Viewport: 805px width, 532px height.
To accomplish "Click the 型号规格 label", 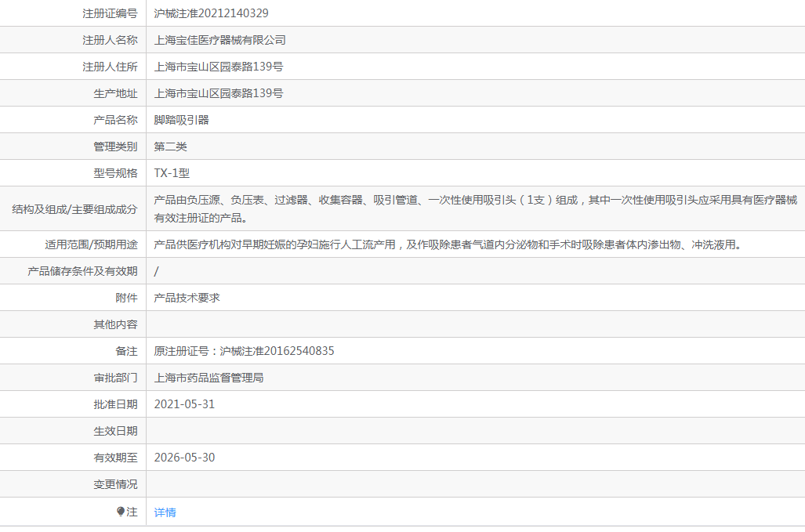I will [x=115, y=173].
